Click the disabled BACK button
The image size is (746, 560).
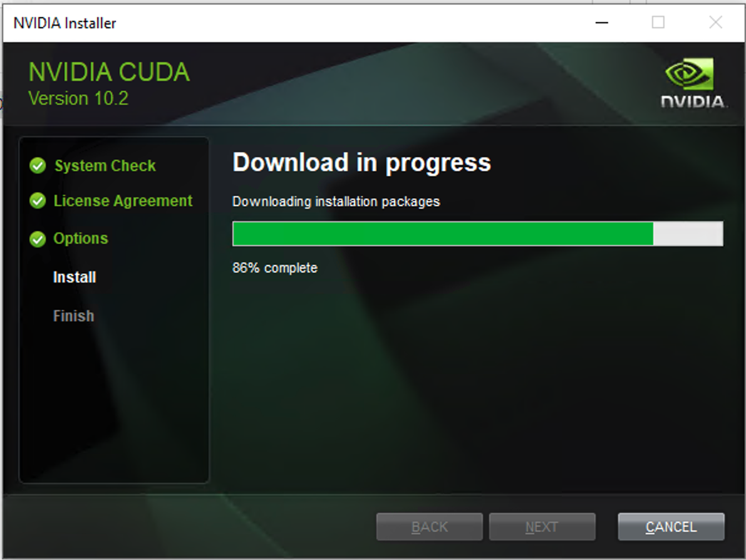tap(429, 527)
